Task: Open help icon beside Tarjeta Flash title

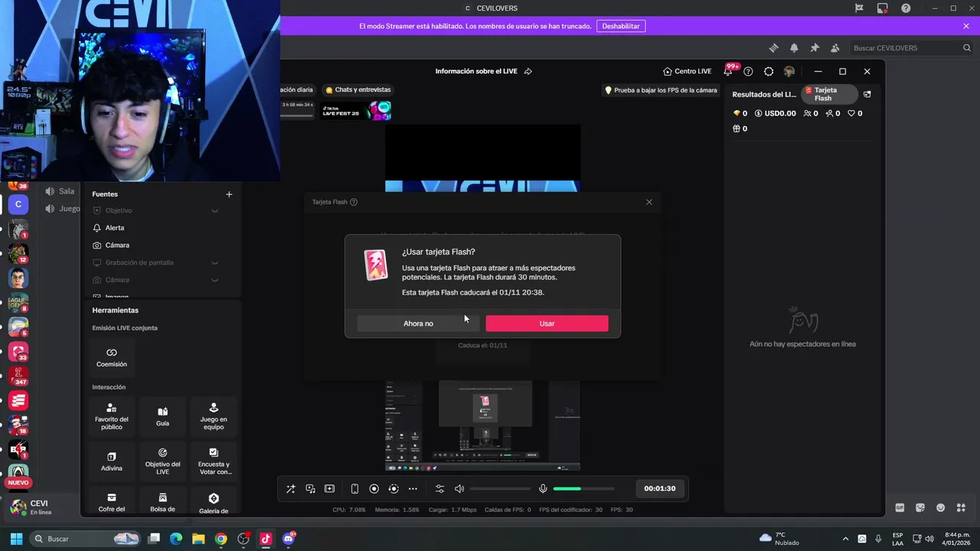Action: tap(354, 202)
